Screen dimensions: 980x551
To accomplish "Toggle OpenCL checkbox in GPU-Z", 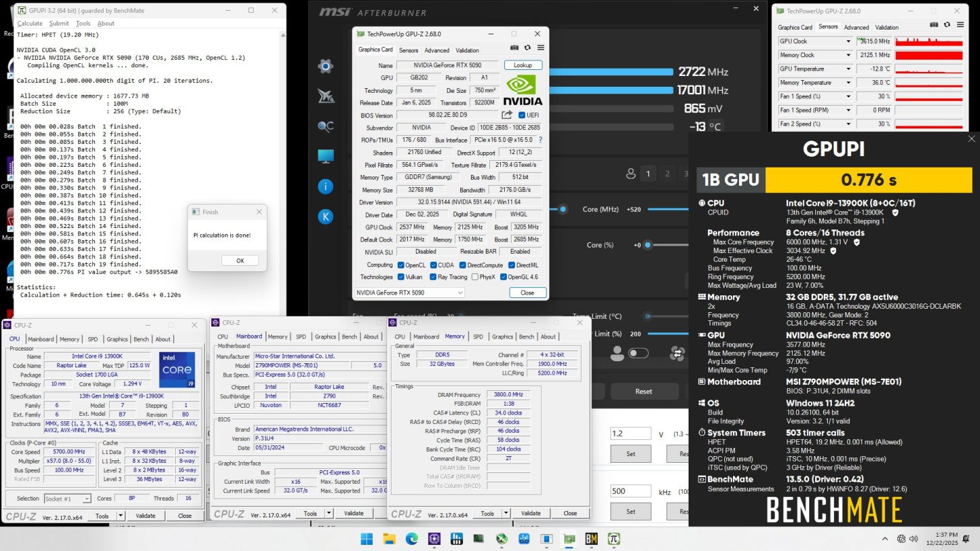I will [401, 265].
